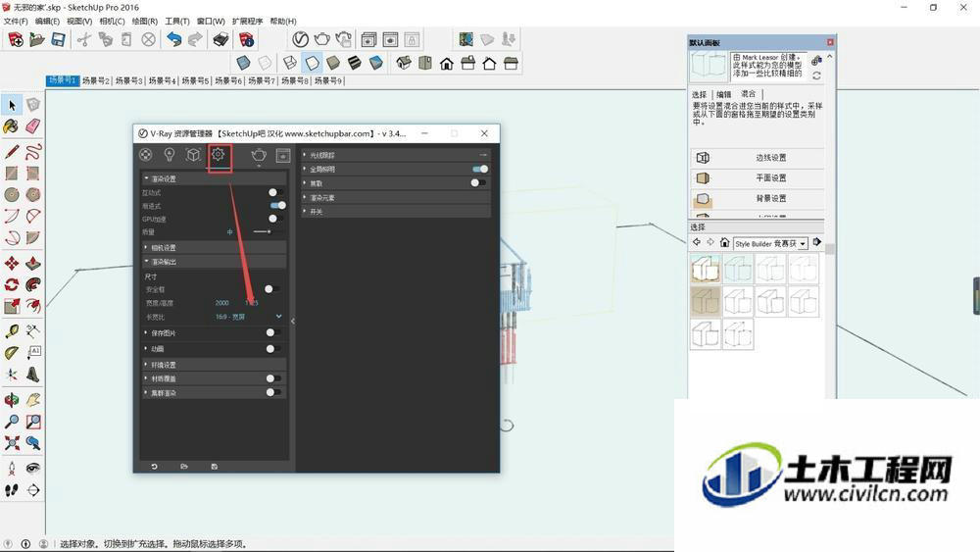Toggle the 焦散 caustics switch
Screen dimensions: 980x552
tap(478, 182)
